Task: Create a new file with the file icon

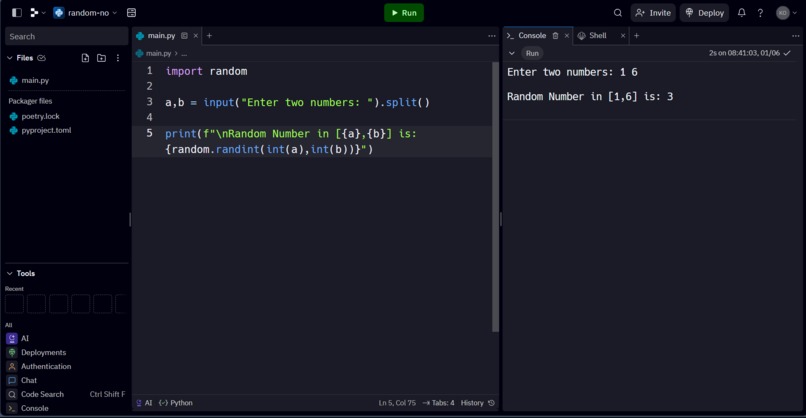Action: point(85,58)
